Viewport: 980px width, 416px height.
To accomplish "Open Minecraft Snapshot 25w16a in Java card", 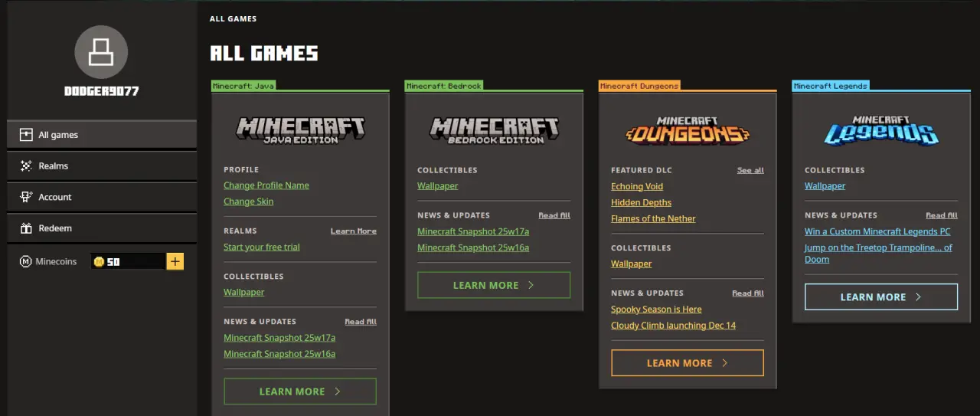I will (279, 354).
